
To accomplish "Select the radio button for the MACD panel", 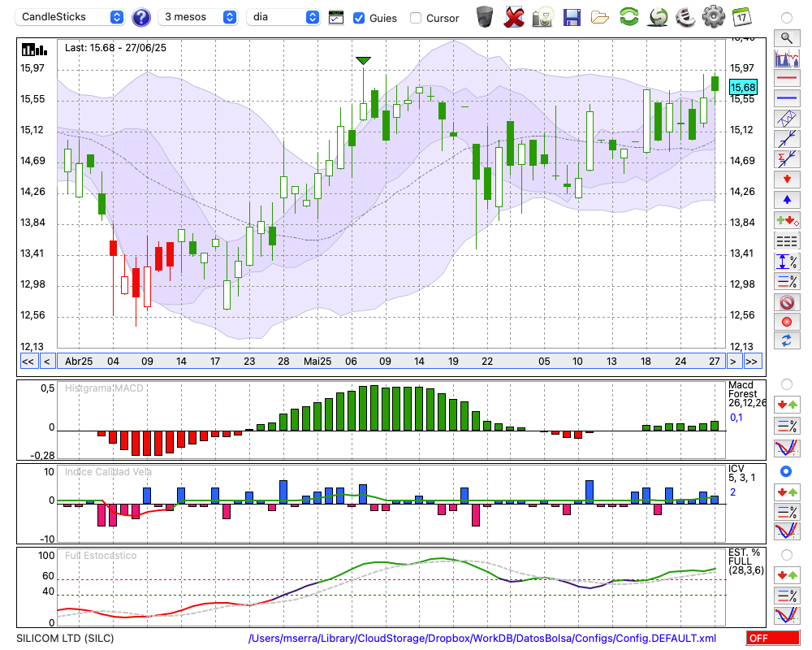I will point(787,384).
